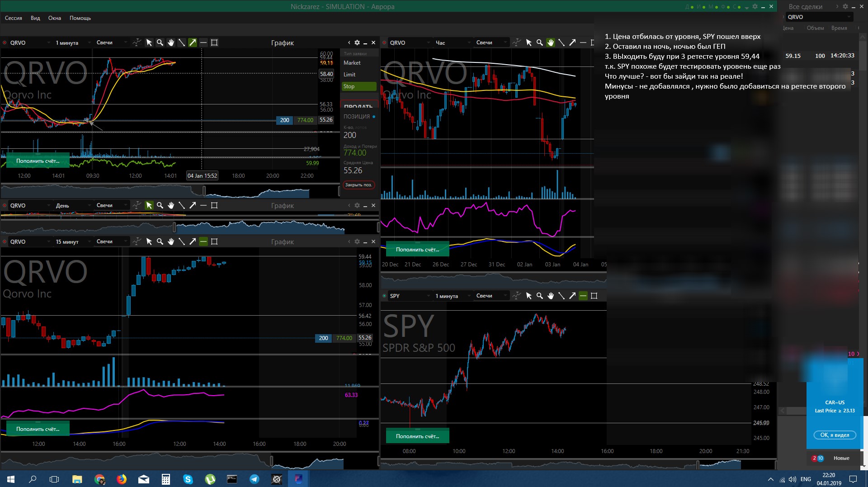Click 55.26 position price label in 15-minute chart
The width and height of the screenshot is (868, 487).
coord(365,338)
